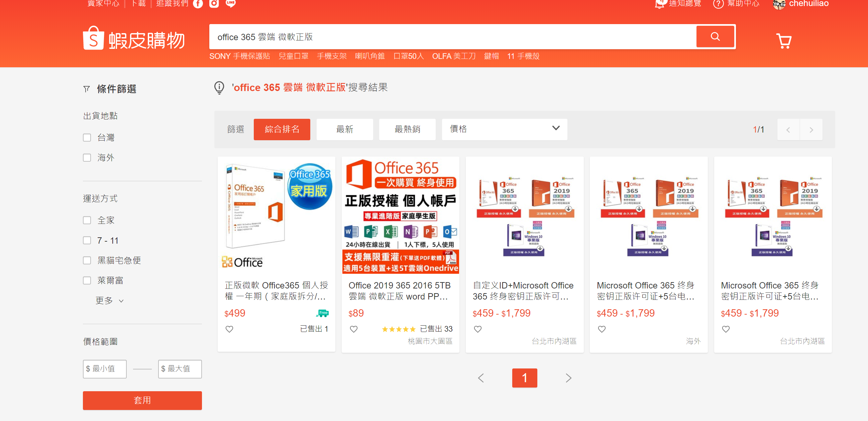Enable the 7-11 delivery method filter
The width and height of the screenshot is (868, 421).
click(87, 240)
